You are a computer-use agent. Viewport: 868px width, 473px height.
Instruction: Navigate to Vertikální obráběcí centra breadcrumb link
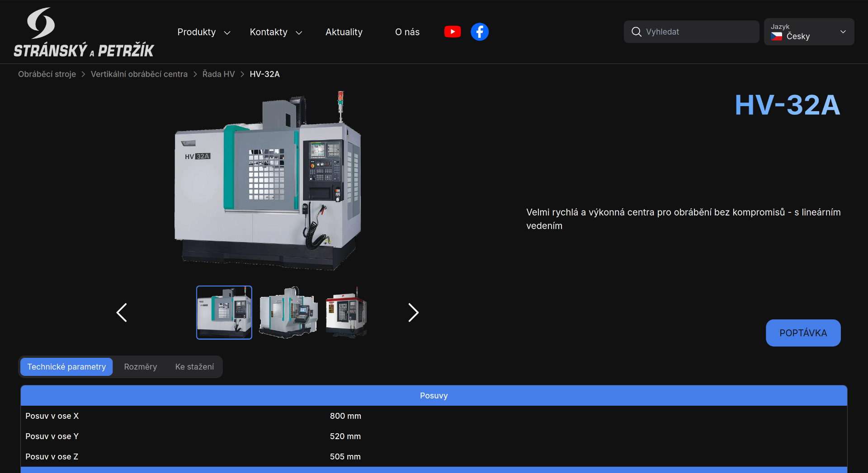coord(139,74)
